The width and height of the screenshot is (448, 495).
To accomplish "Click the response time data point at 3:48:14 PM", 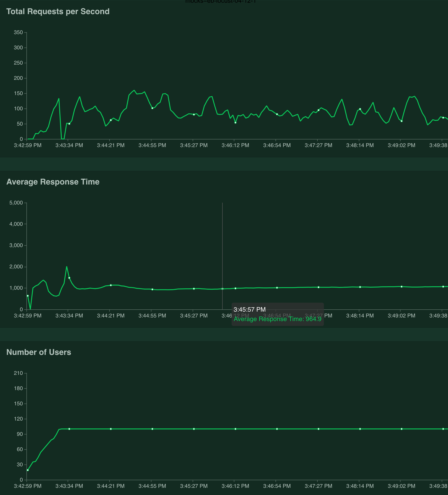I will [360, 287].
